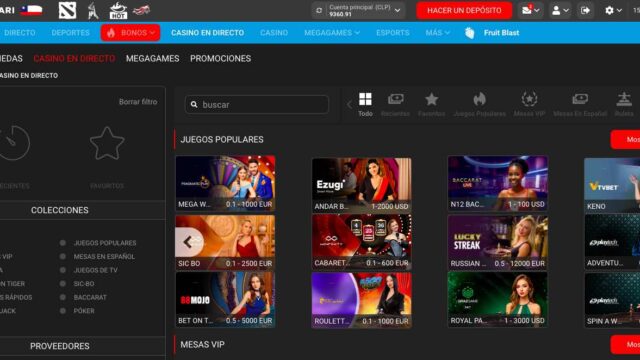
Task: Open DEPORTES menu item
Action: [x=70, y=33]
